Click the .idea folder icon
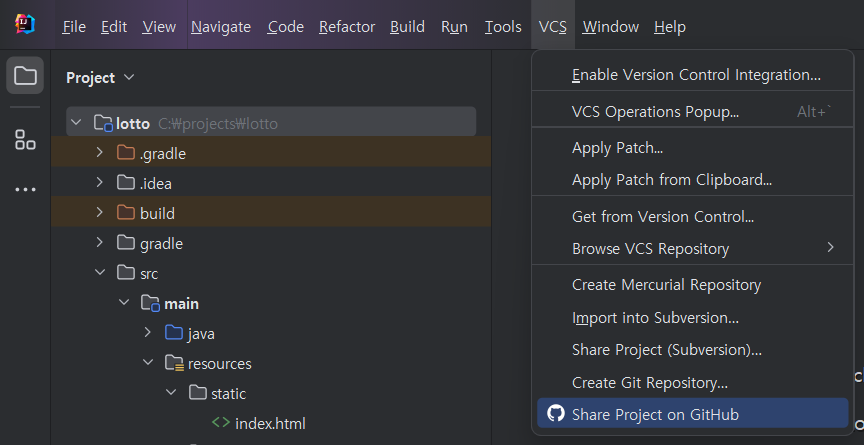 [x=126, y=182]
